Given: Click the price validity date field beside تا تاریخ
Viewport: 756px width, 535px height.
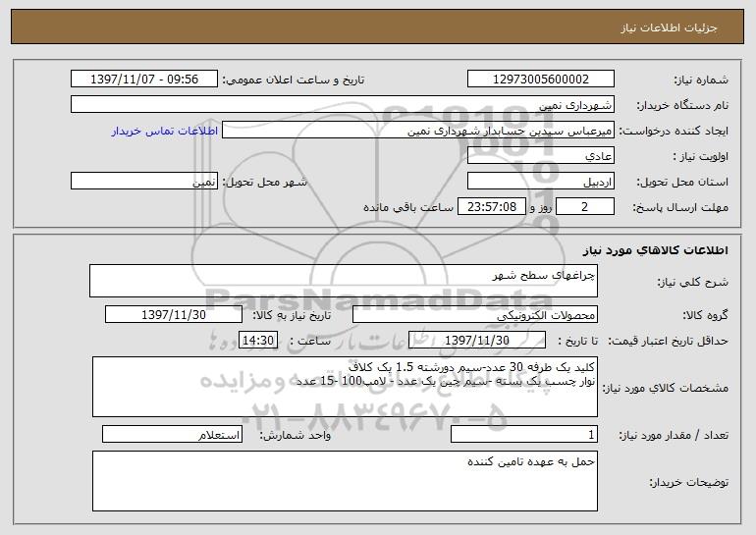Looking at the screenshot, I should pos(477,341).
